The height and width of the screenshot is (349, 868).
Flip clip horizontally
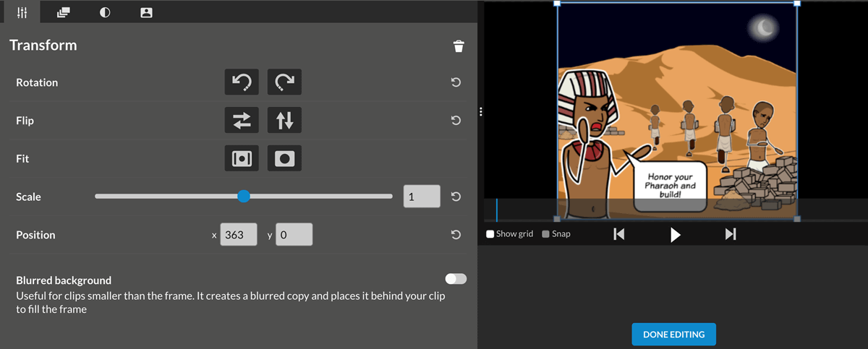[242, 121]
